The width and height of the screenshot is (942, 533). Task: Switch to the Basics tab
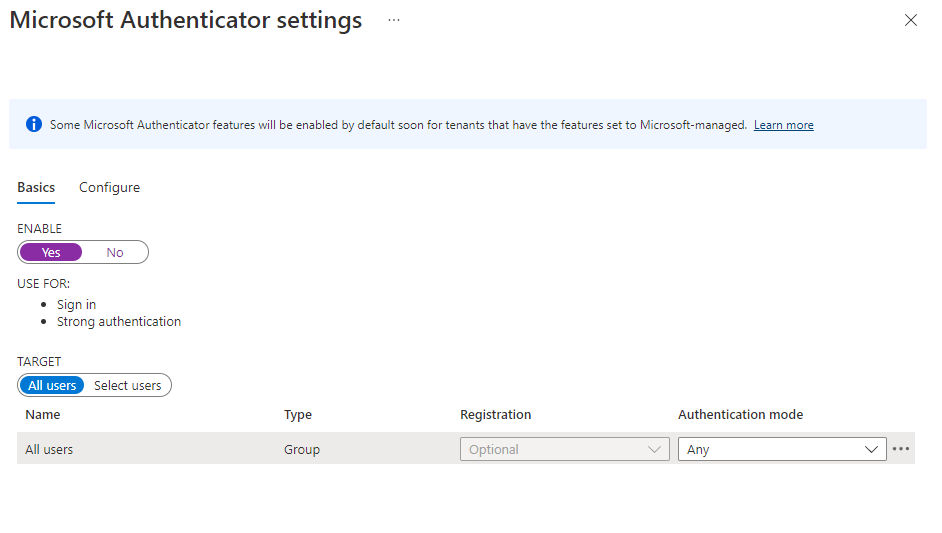point(36,187)
